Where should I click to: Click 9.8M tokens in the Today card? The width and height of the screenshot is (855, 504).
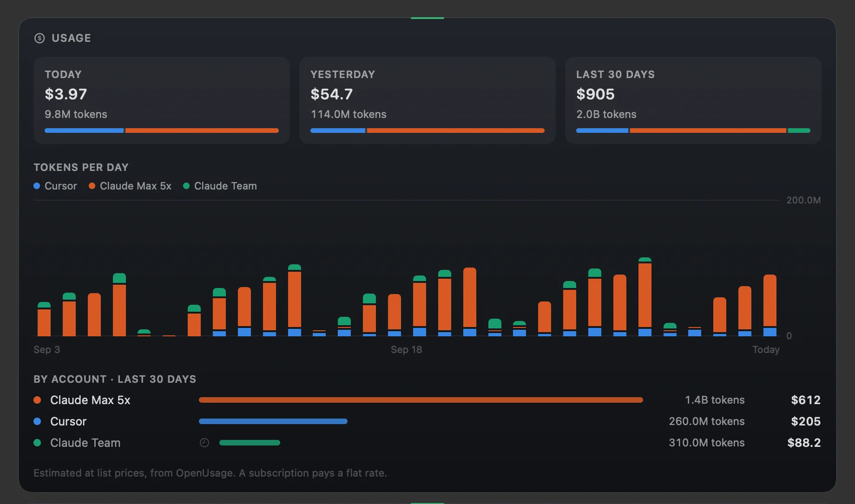point(76,114)
